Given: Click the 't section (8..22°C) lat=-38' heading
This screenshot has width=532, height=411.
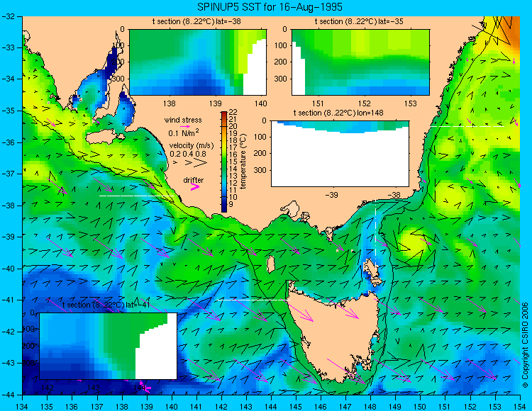Looking at the screenshot, I should [196, 22].
